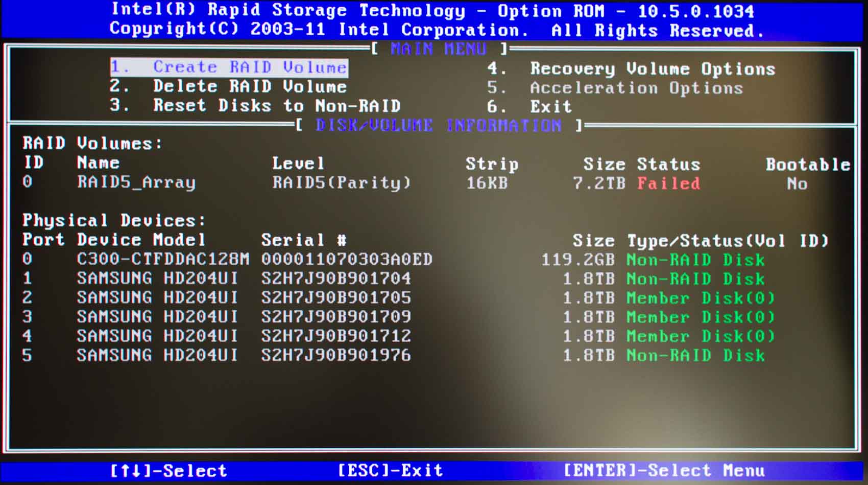Click the [ENTER]-Select Menu hint

click(664, 470)
